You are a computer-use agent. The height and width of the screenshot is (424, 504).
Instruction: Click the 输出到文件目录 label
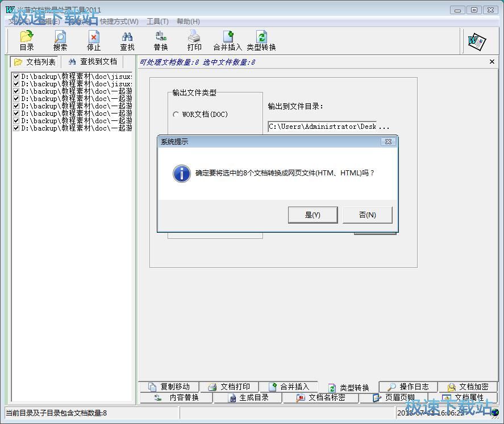coord(295,106)
